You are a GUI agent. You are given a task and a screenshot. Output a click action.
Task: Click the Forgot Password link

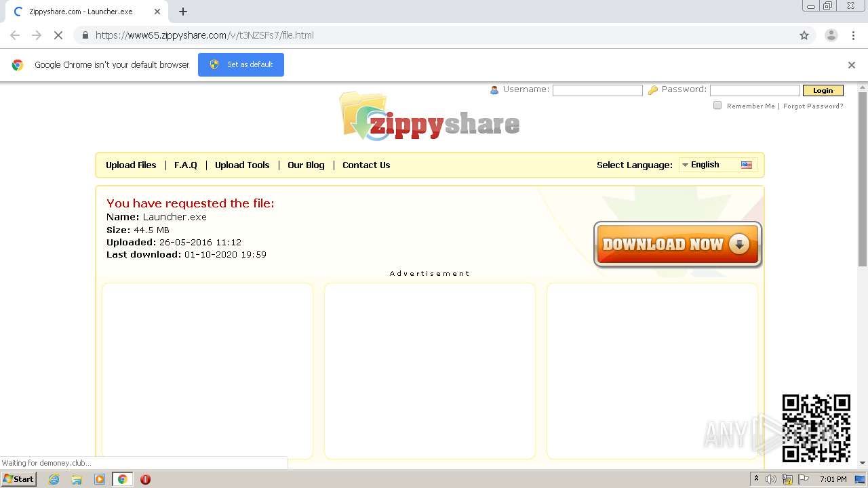click(813, 106)
